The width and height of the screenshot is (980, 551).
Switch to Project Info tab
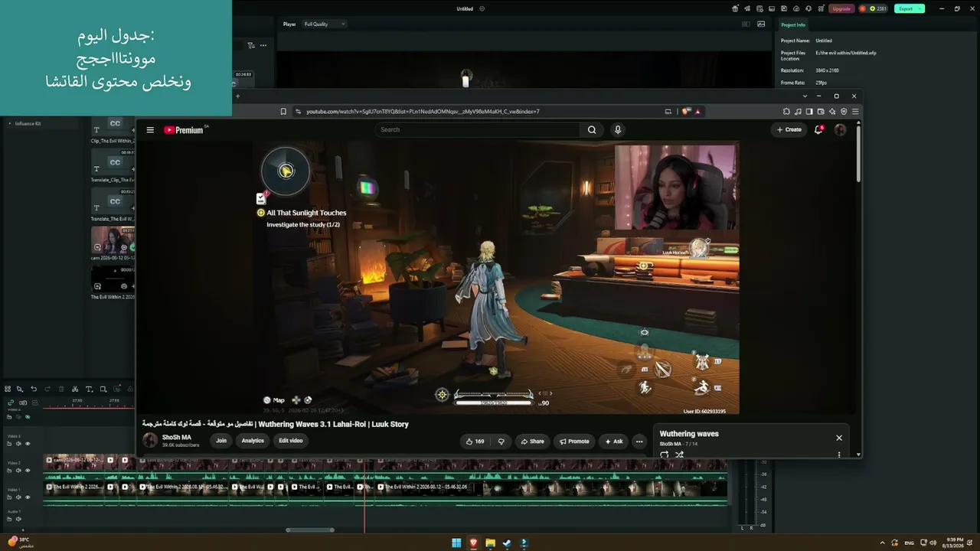(x=793, y=24)
